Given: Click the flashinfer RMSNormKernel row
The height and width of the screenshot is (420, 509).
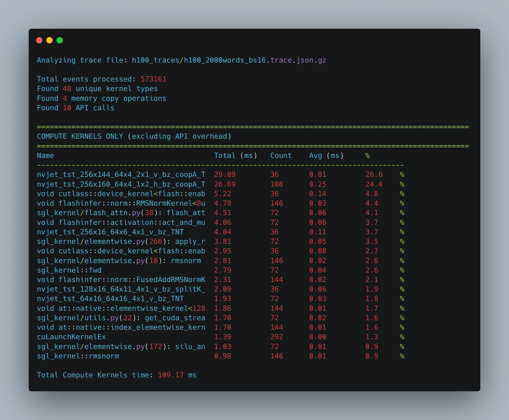Looking at the screenshot, I should [121, 203].
